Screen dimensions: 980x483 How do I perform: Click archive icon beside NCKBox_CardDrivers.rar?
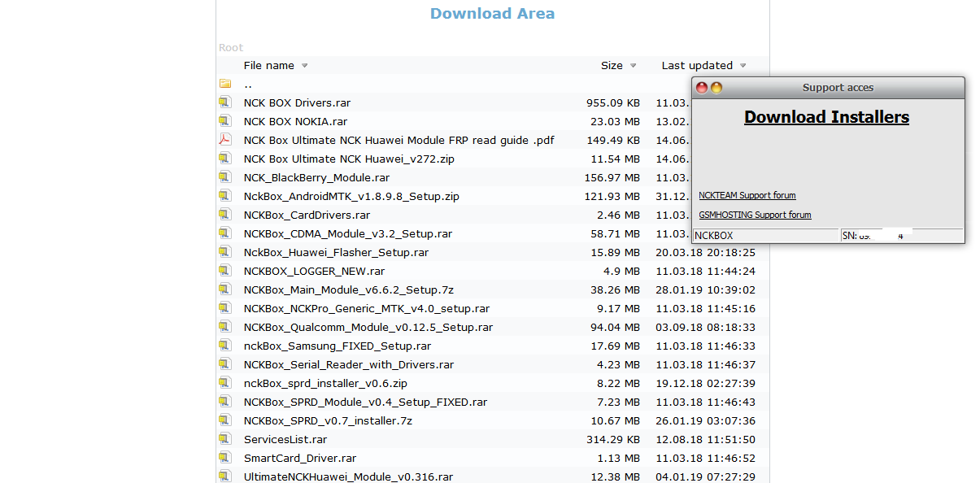(225, 215)
